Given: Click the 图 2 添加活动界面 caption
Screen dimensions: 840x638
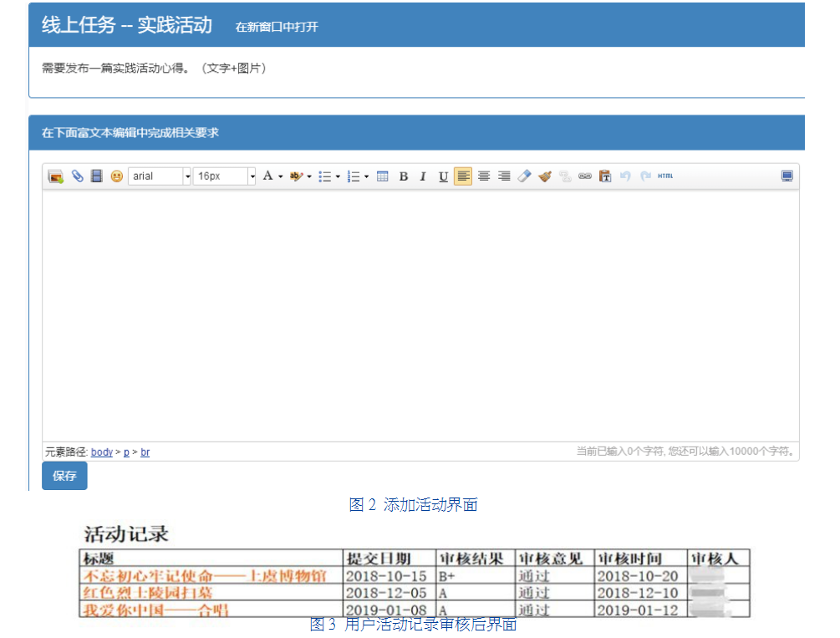Looking at the screenshot, I should tap(413, 504).
